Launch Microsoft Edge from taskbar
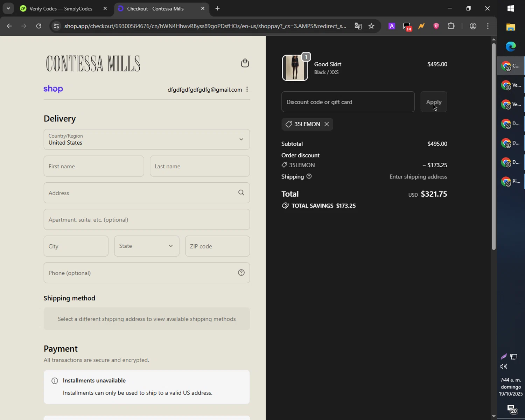Screen dimensions: 525x420 [x=511, y=46]
